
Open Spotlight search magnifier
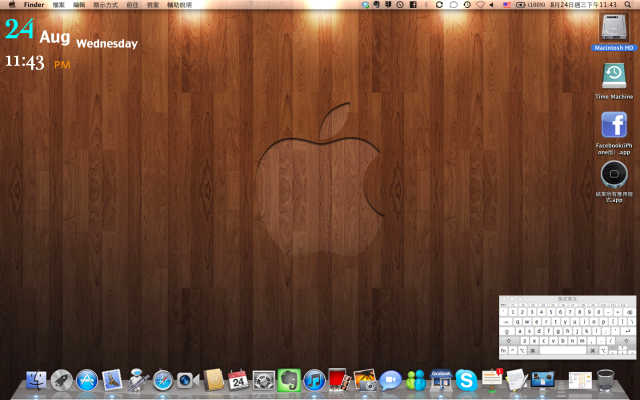click(627, 4)
